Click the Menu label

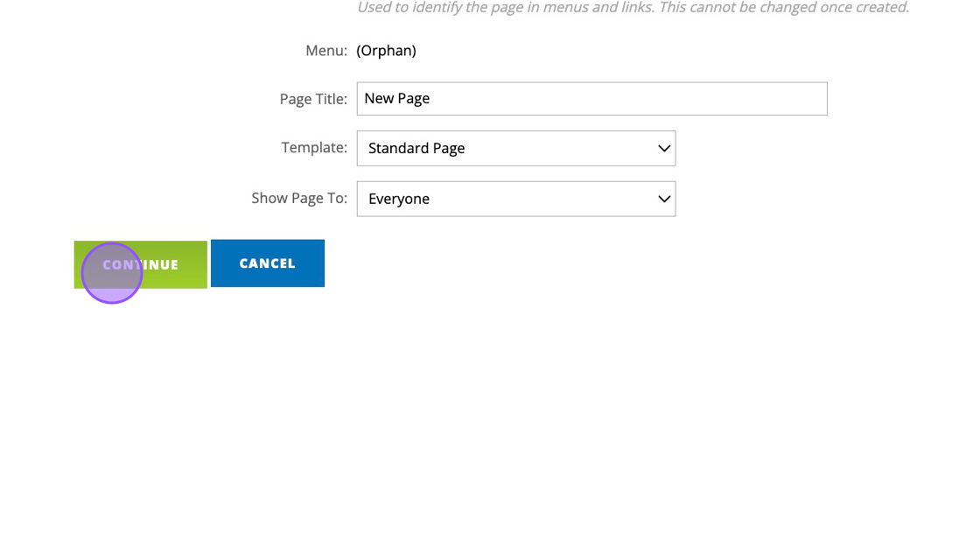[x=326, y=51]
